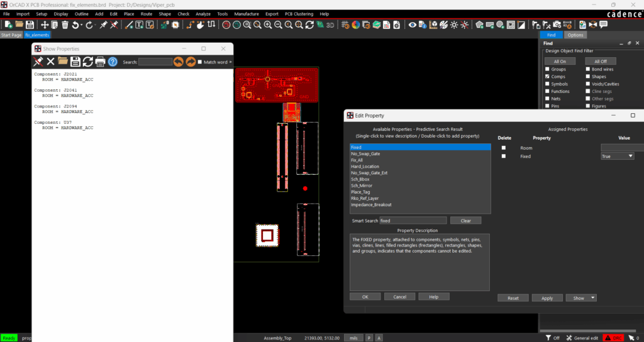This screenshot has height=342, width=644.
Task: Click the Zoom Out magnifier icon
Action: (278, 25)
